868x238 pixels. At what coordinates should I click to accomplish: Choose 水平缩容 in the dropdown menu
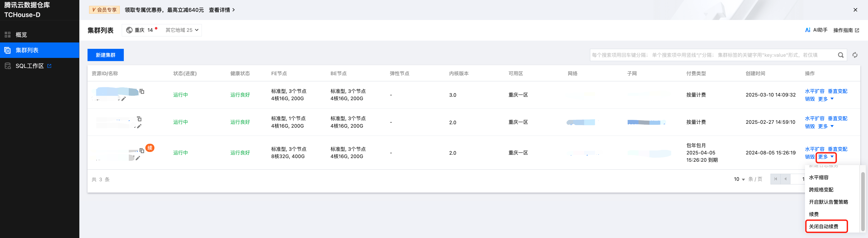pyautogui.click(x=819, y=177)
